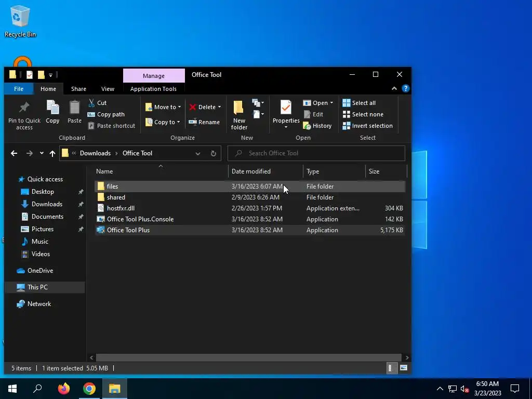532x399 pixels.
Task: Switch to the Home ribbon tab
Action: point(48,89)
